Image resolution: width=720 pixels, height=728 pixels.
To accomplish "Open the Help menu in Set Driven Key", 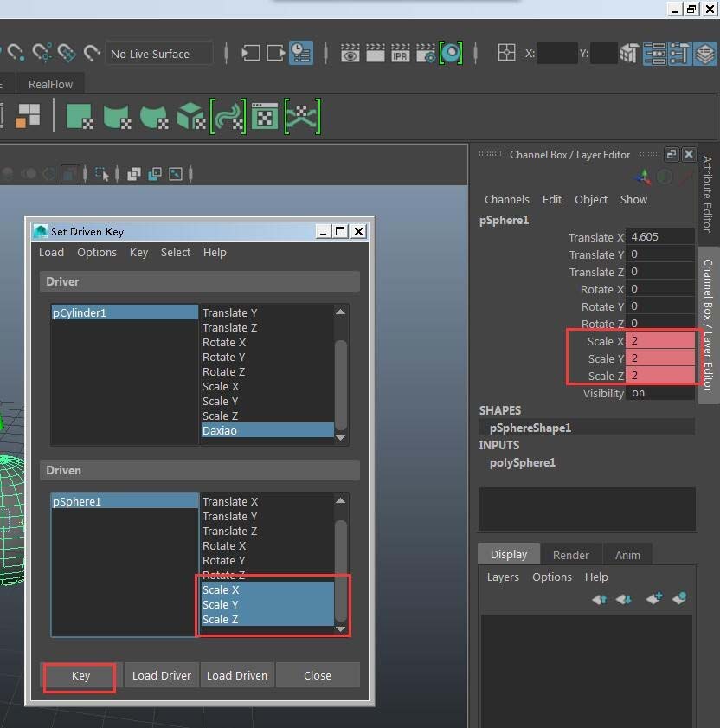I will (x=215, y=253).
